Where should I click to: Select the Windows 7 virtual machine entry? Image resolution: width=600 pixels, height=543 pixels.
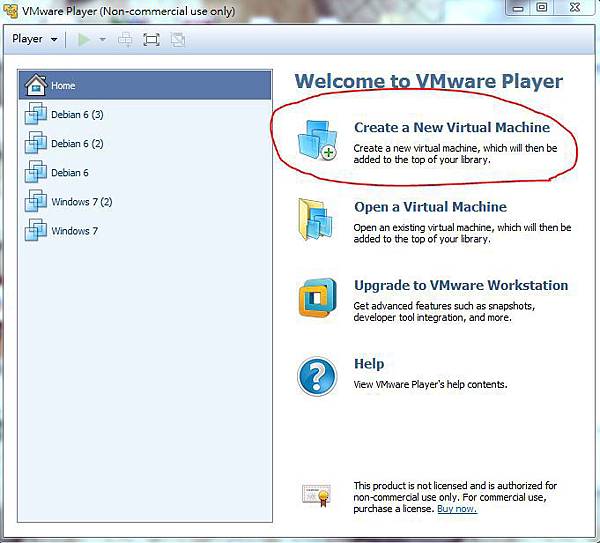[145, 230]
